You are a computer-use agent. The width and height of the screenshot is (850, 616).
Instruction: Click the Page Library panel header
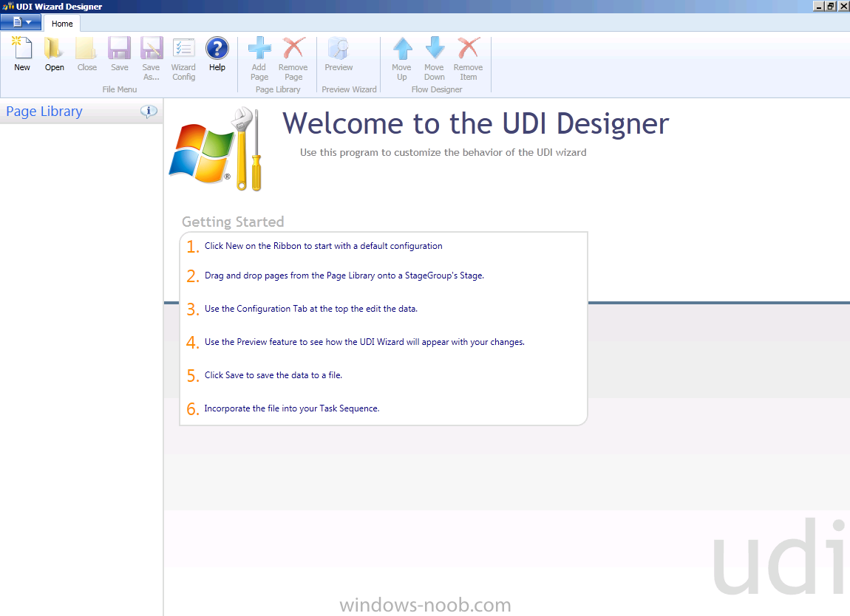click(x=81, y=111)
